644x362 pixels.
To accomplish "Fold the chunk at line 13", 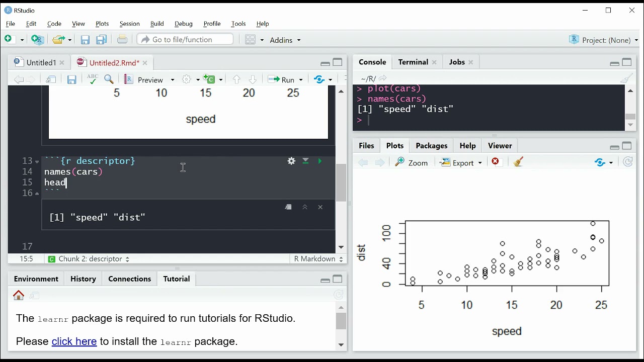I will coord(37,162).
